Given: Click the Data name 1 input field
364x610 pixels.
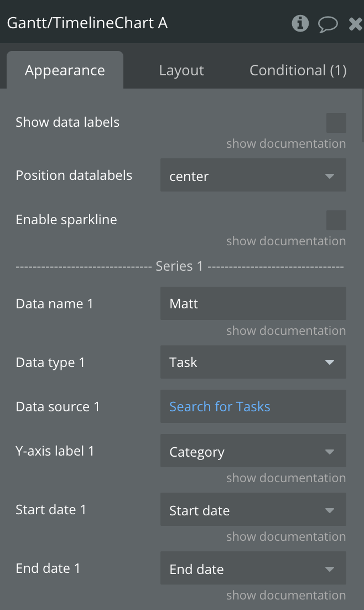Looking at the screenshot, I should pos(253,303).
